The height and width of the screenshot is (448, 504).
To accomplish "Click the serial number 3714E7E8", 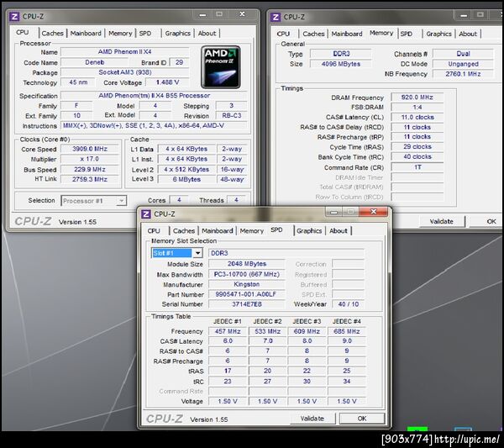I will click(246, 304).
